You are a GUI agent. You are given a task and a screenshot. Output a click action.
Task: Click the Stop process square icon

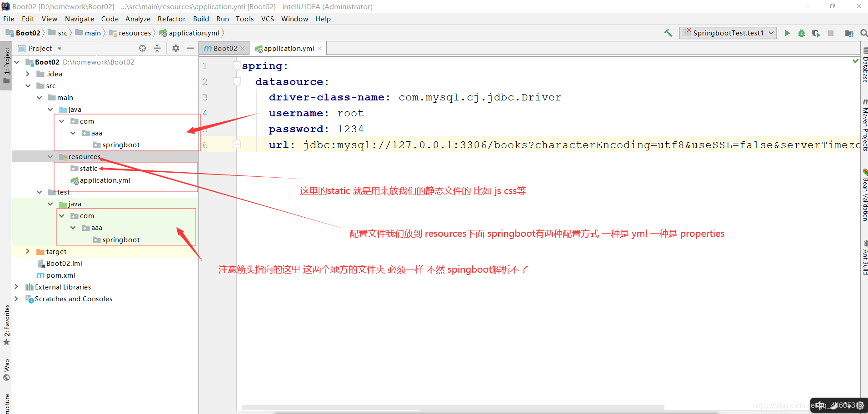pyautogui.click(x=831, y=33)
